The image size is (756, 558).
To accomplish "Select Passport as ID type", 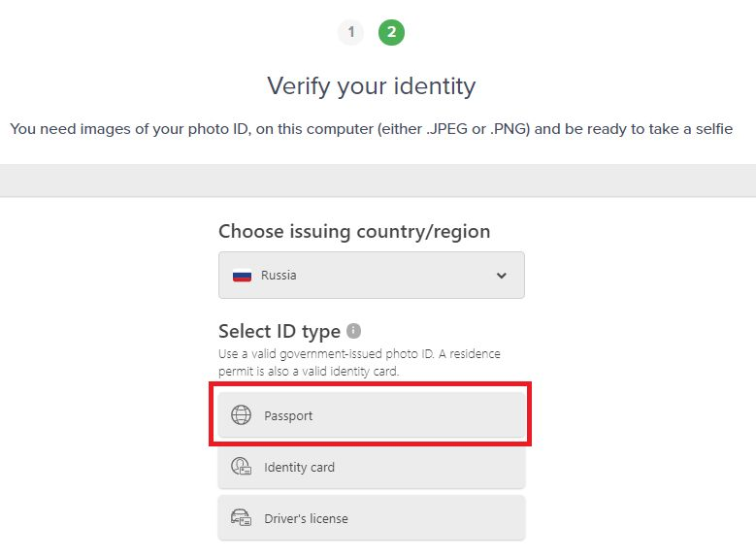I will pyautogui.click(x=372, y=414).
